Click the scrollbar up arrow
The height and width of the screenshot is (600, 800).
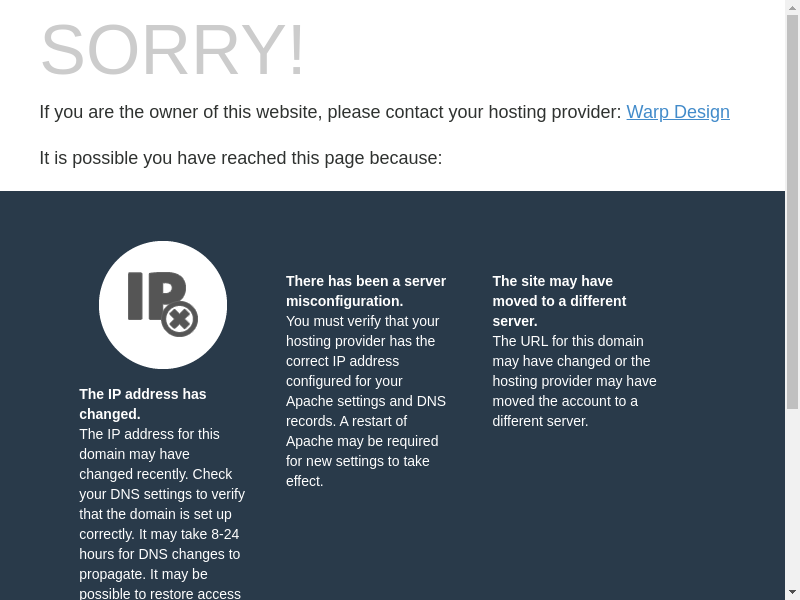point(792,6)
